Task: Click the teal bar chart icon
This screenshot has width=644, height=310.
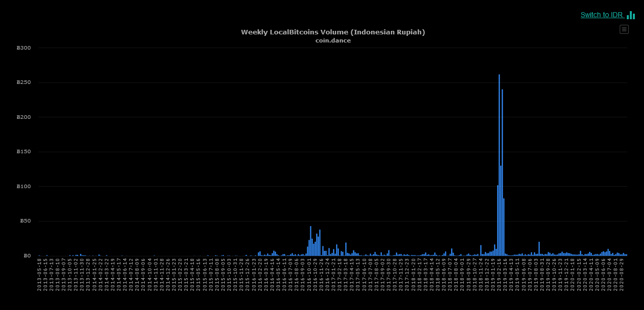Action: tap(631, 15)
